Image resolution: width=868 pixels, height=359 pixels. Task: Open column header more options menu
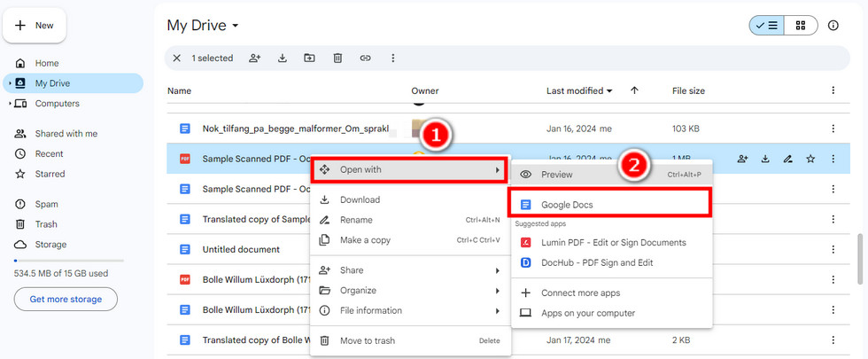pos(833,90)
